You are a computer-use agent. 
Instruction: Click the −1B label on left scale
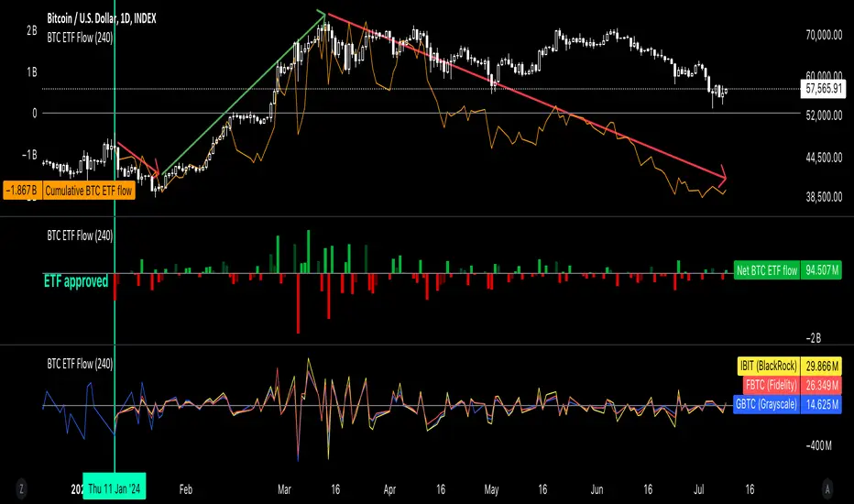point(29,155)
